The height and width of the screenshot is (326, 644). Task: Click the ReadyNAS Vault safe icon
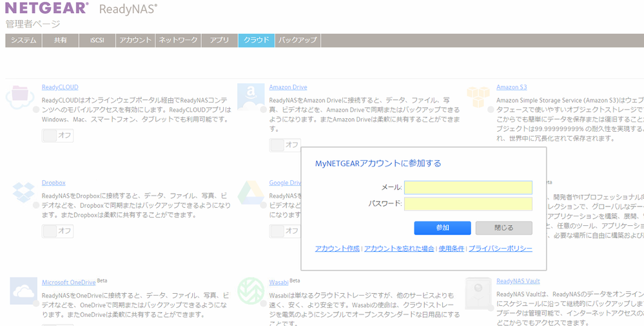[x=478, y=294]
